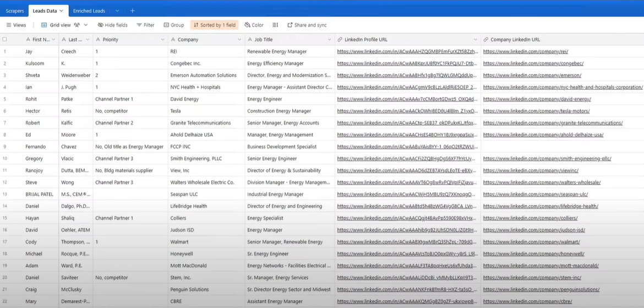This screenshot has height=308, width=644.
Task: Click the text field icon of First Name column
Action: 28,40
